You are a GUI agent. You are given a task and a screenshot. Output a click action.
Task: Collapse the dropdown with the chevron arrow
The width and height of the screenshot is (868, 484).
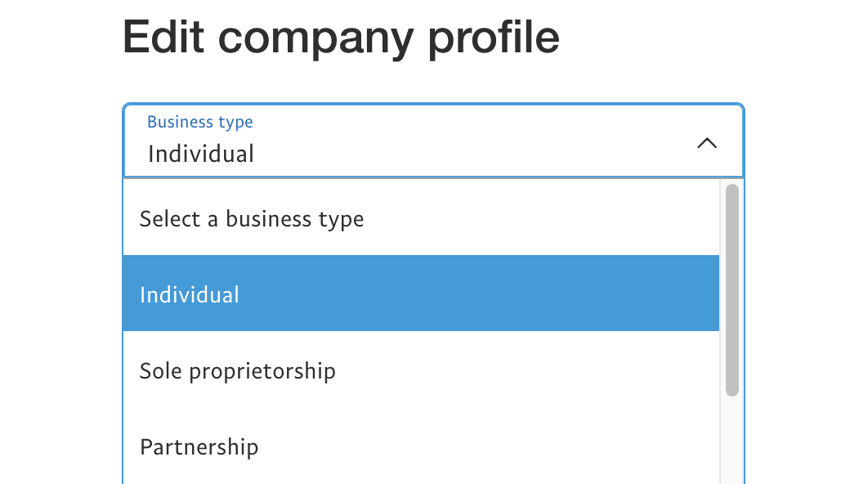pyautogui.click(x=707, y=143)
